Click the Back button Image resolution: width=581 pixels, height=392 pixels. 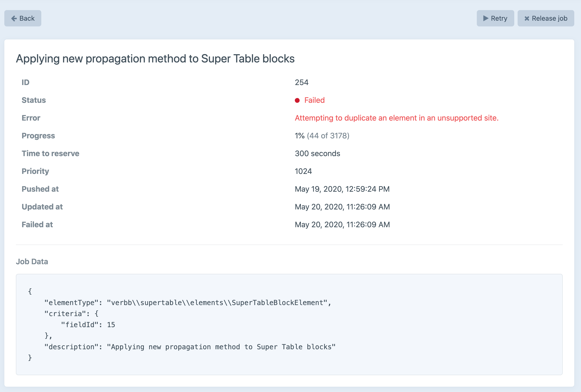[x=23, y=18]
